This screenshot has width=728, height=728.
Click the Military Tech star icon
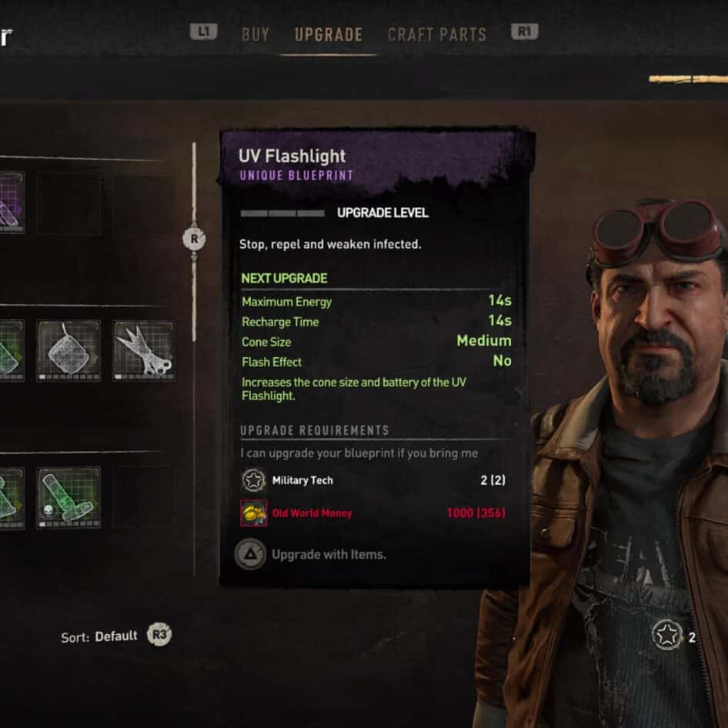pyautogui.click(x=253, y=480)
